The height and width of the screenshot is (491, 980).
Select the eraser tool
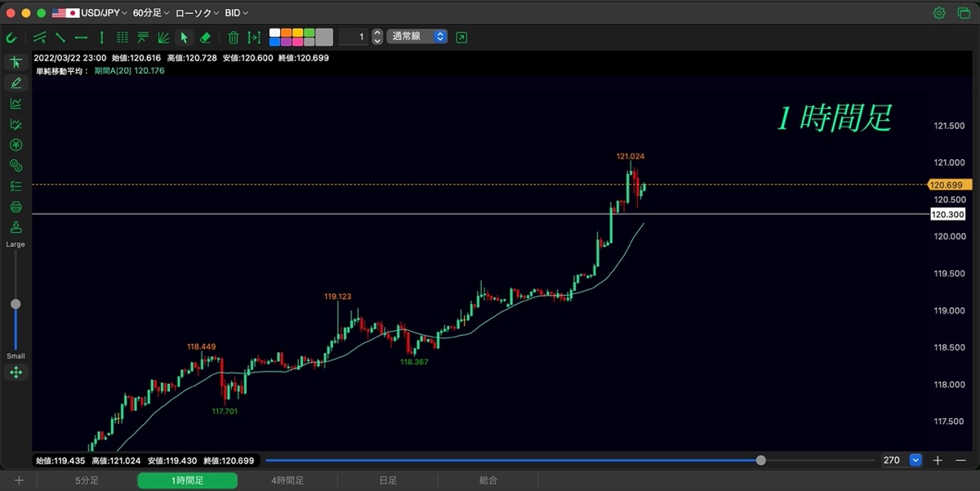[x=205, y=37]
